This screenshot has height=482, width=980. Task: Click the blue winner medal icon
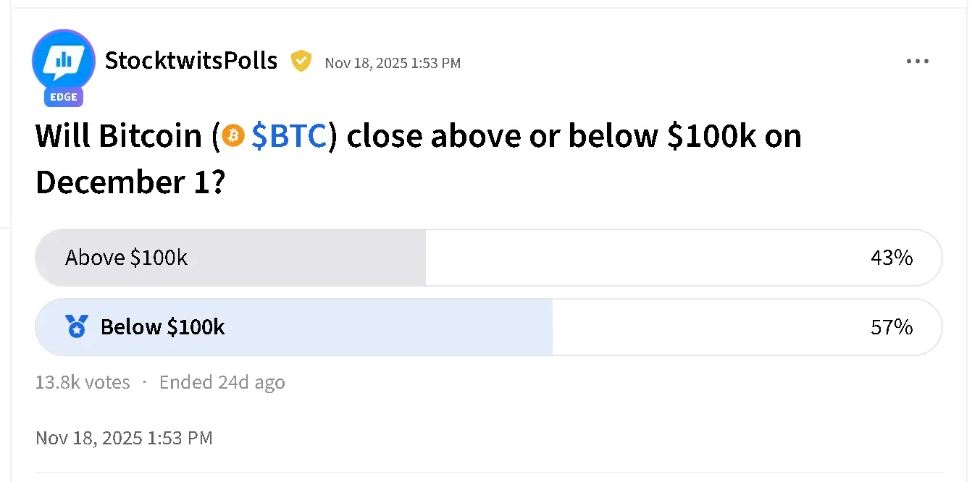(x=76, y=327)
